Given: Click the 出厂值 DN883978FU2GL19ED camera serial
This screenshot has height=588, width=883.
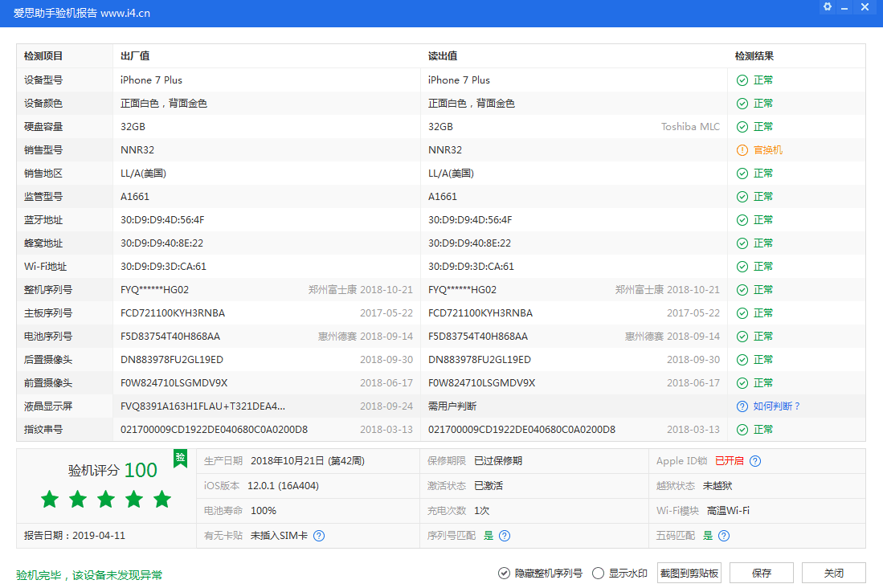Looking at the screenshot, I should 172,360.
